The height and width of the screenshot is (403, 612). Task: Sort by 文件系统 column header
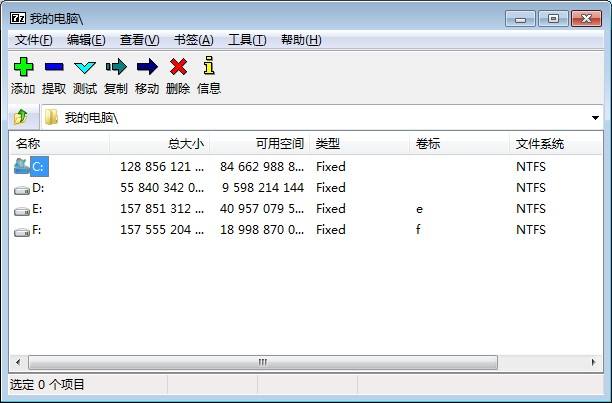point(540,144)
